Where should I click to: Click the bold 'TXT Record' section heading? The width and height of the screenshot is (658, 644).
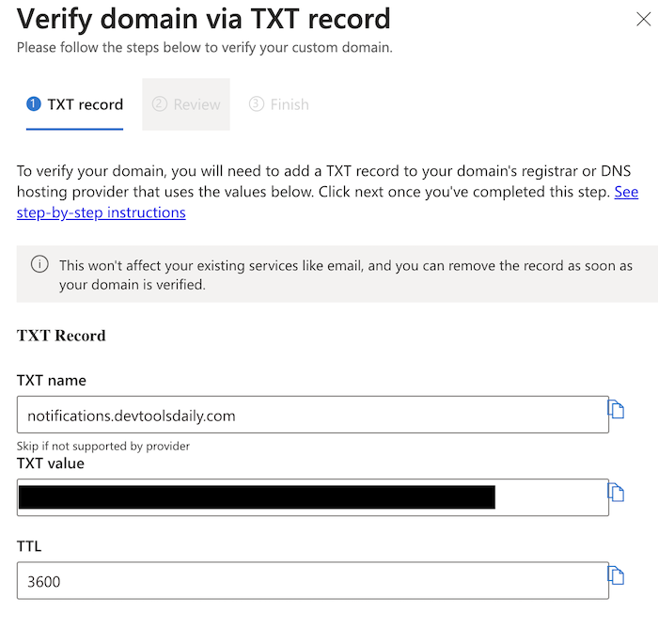point(61,336)
